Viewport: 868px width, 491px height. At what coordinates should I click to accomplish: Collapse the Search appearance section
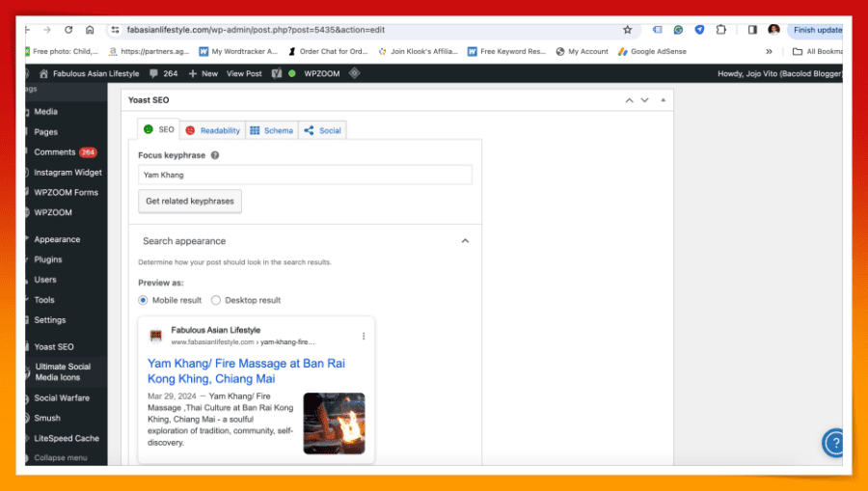click(x=465, y=241)
